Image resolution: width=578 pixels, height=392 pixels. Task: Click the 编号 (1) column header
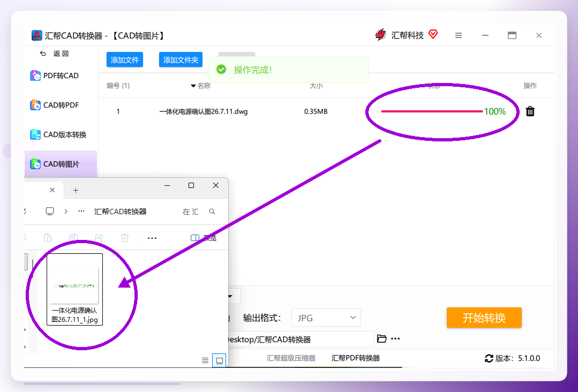tap(118, 86)
